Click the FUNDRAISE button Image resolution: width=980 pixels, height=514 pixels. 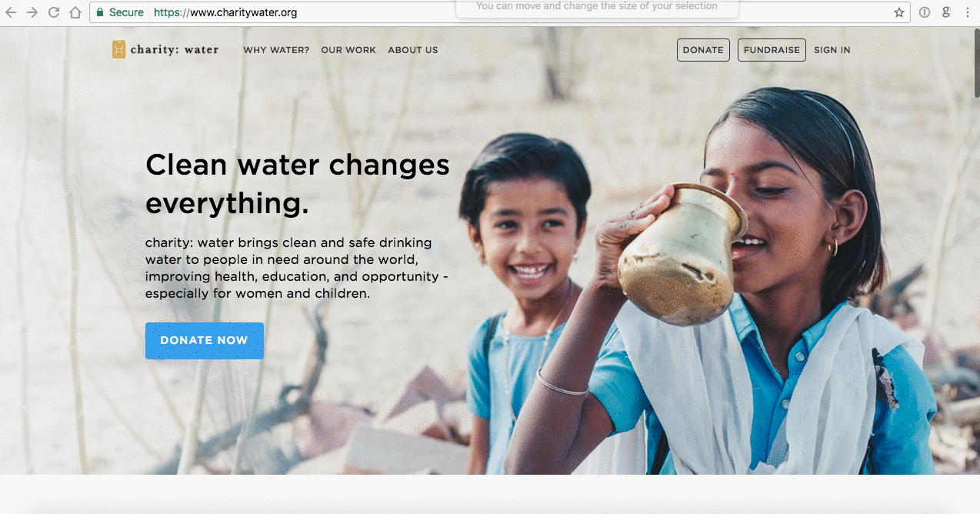pyautogui.click(x=772, y=50)
